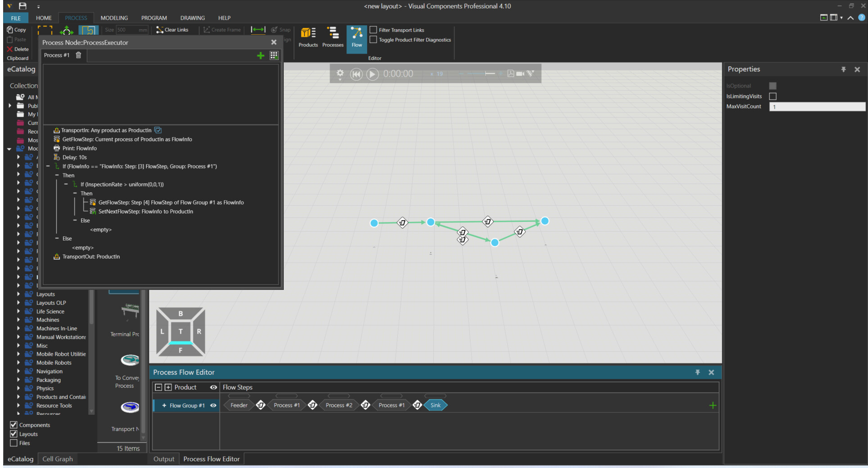
Task: Enable Filter Transport Links checkbox
Action: tap(373, 30)
